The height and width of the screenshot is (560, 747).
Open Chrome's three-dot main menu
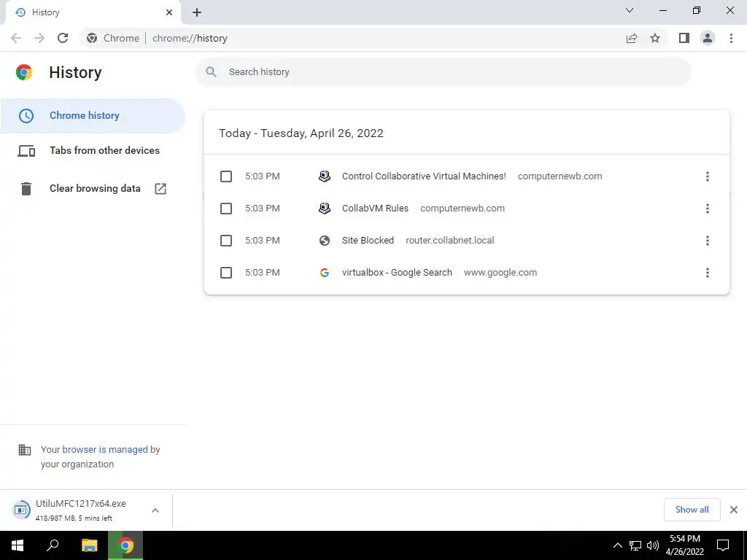pyautogui.click(x=731, y=38)
